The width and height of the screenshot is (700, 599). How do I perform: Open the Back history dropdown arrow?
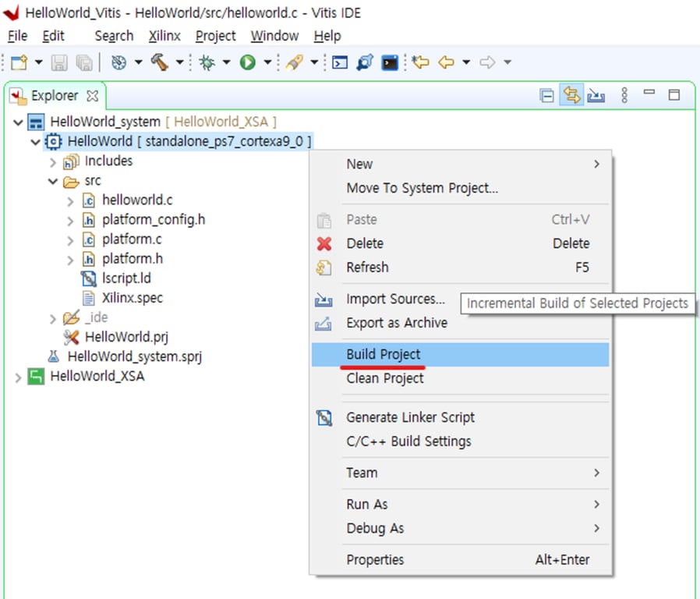point(466,62)
